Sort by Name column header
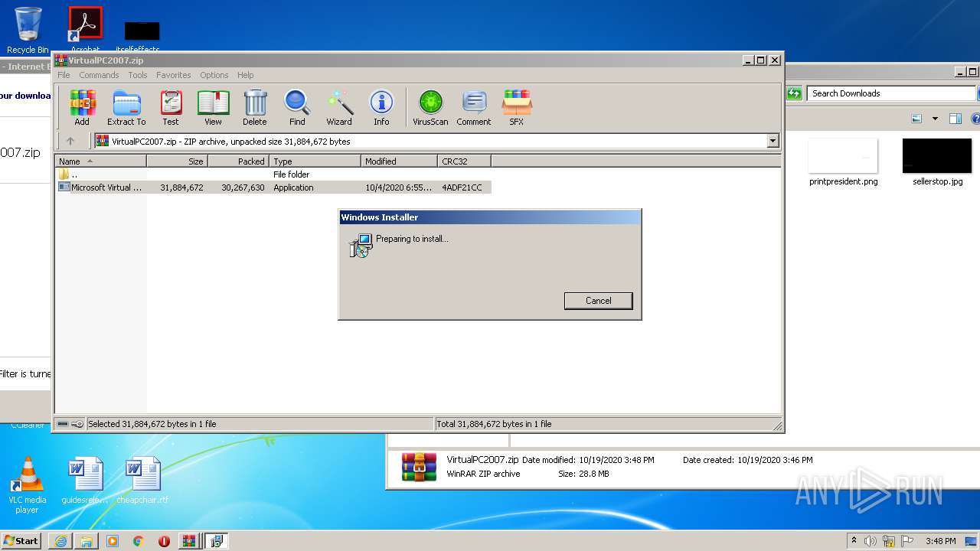980x551 pixels. 100,161
